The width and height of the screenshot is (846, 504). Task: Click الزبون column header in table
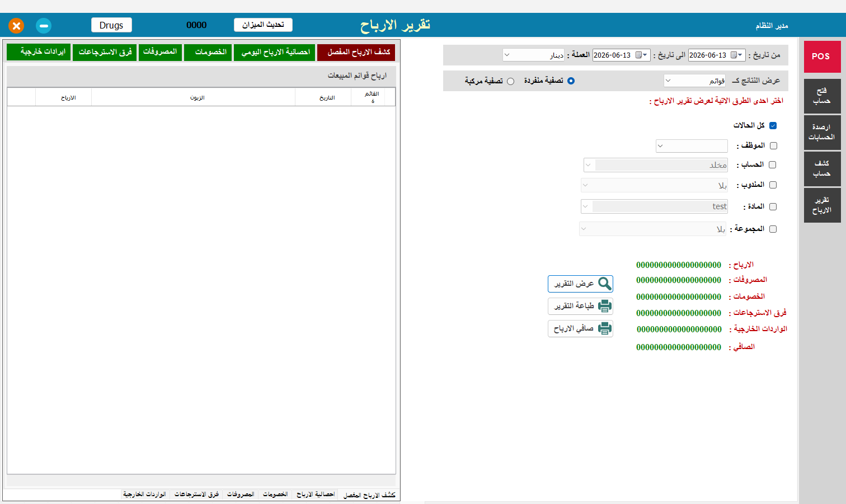tap(193, 97)
